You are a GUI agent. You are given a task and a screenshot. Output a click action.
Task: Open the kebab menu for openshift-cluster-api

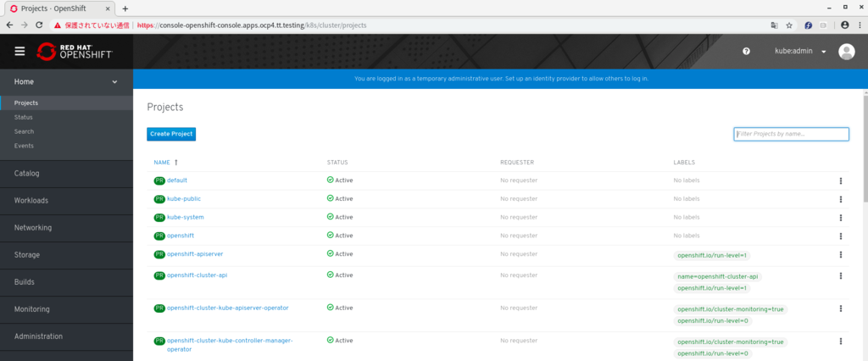[840, 275]
